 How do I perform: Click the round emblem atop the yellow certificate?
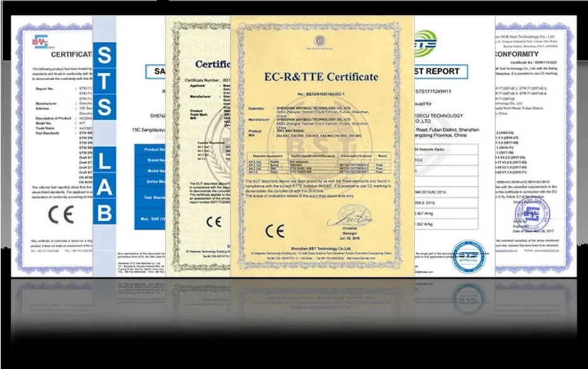click(x=320, y=40)
